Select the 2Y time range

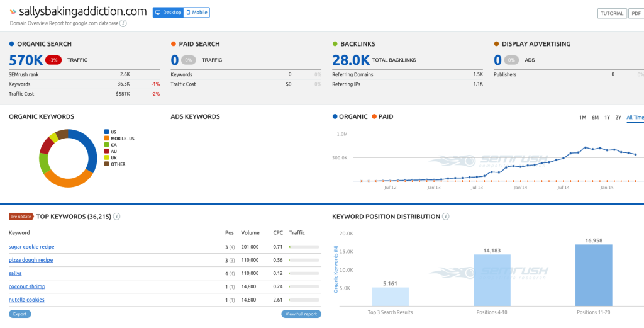(618, 118)
